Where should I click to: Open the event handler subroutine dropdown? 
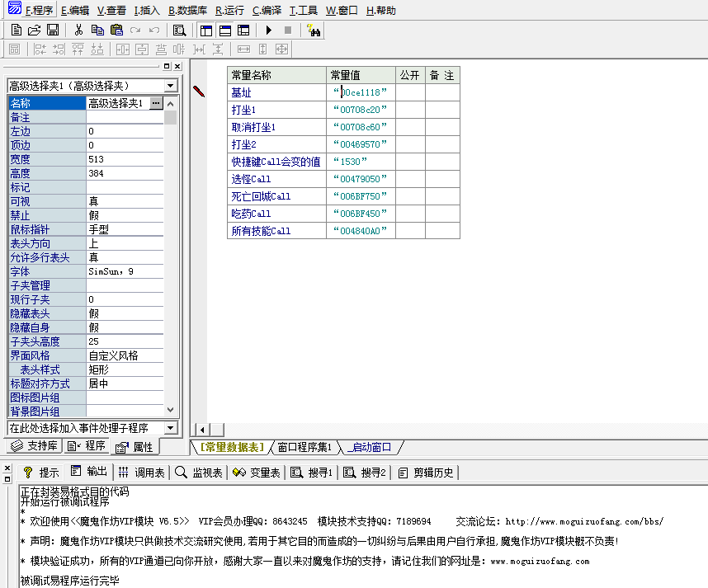170,428
